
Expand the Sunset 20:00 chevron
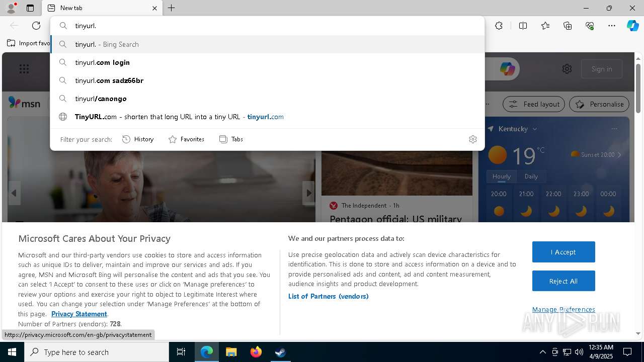[619, 154]
